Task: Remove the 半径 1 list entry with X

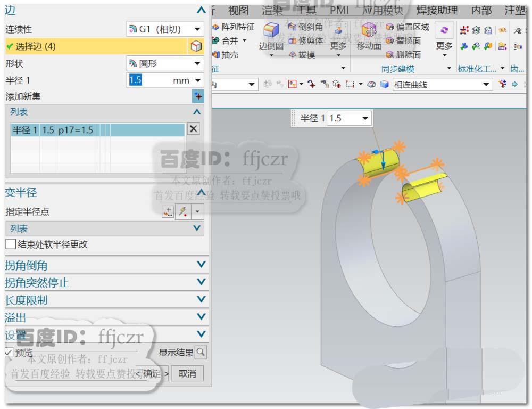Action: coord(194,128)
